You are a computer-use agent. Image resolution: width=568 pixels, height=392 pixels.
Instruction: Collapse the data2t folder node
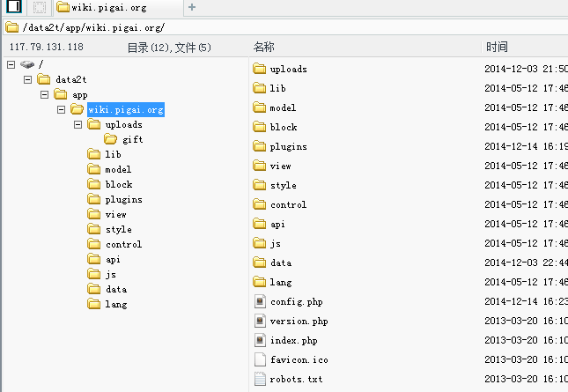[28, 79]
